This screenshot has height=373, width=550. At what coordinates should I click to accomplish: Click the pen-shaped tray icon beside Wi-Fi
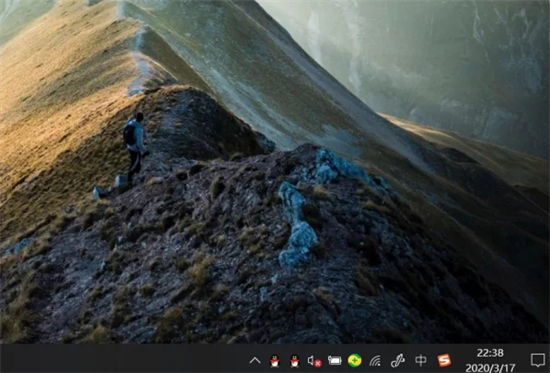[x=398, y=360]
